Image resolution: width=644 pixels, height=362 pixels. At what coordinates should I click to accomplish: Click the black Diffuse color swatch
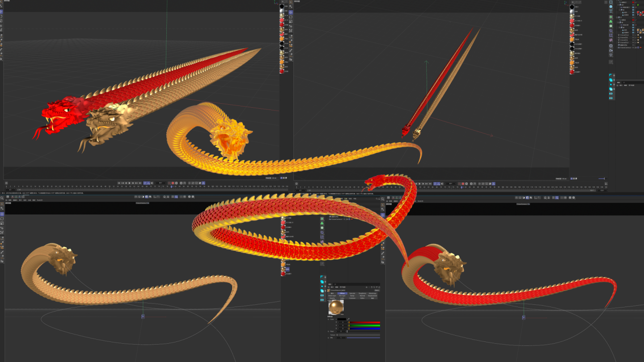coord(342,319)
